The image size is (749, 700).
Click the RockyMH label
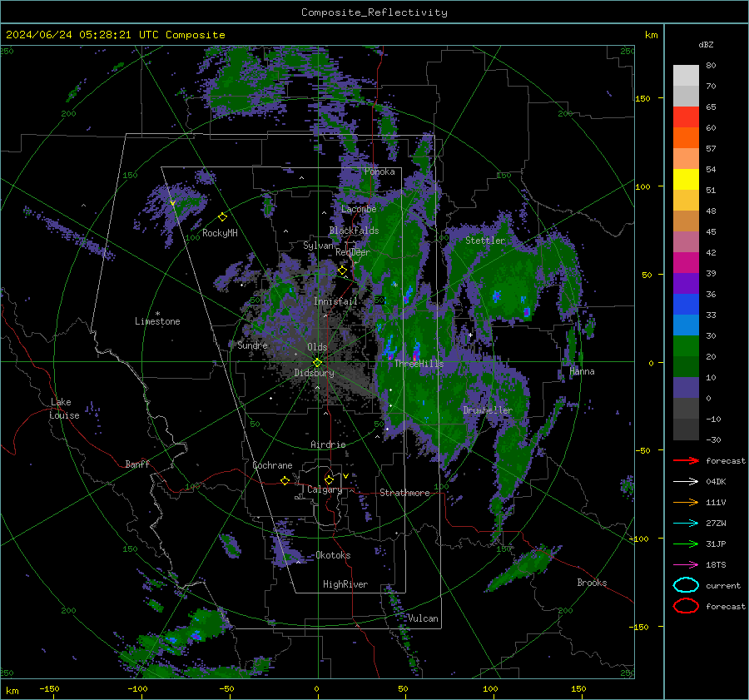pos(220,233)
